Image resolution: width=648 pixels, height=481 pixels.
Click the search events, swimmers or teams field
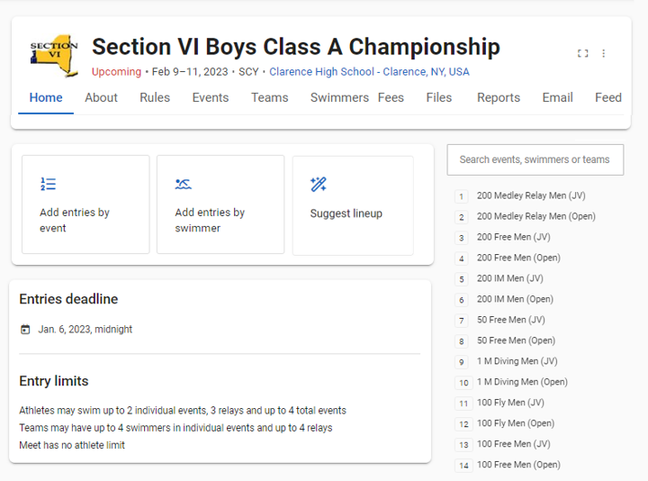pos(535,160)
